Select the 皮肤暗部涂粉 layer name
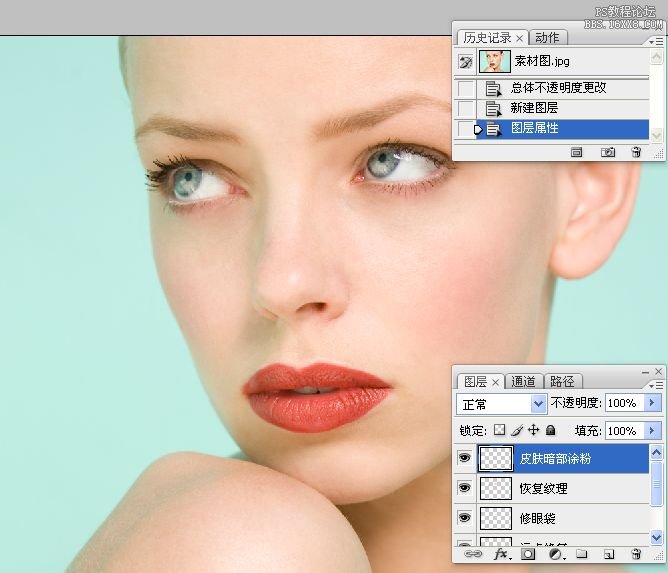The height and width of the screenshot is (573, 668). (x=555, y=459)
